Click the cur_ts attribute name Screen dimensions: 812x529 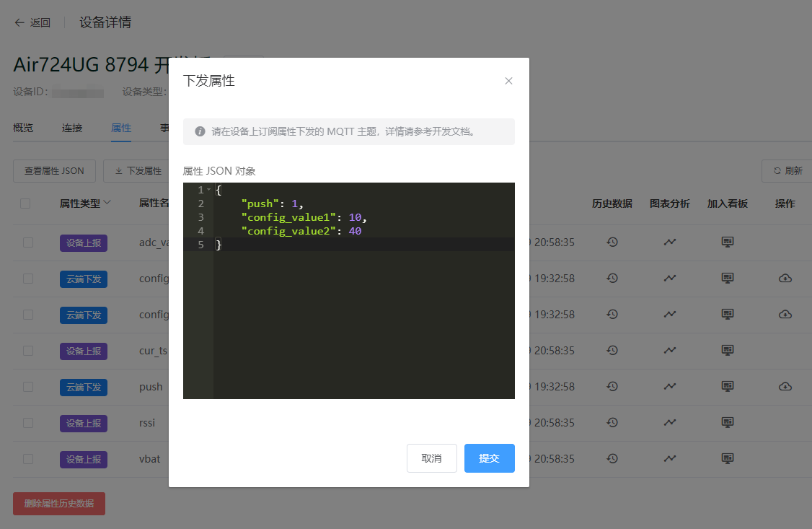[154, 351]
